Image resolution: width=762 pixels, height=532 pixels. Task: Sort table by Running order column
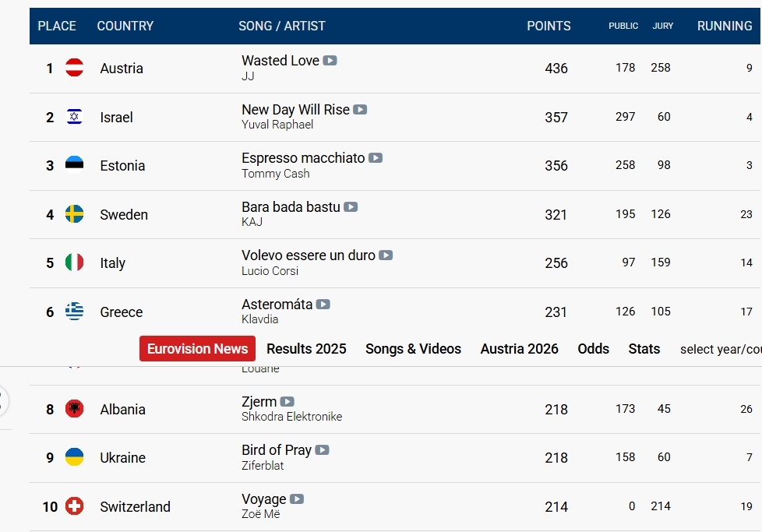pyautogui.click(x=725, y=26)
